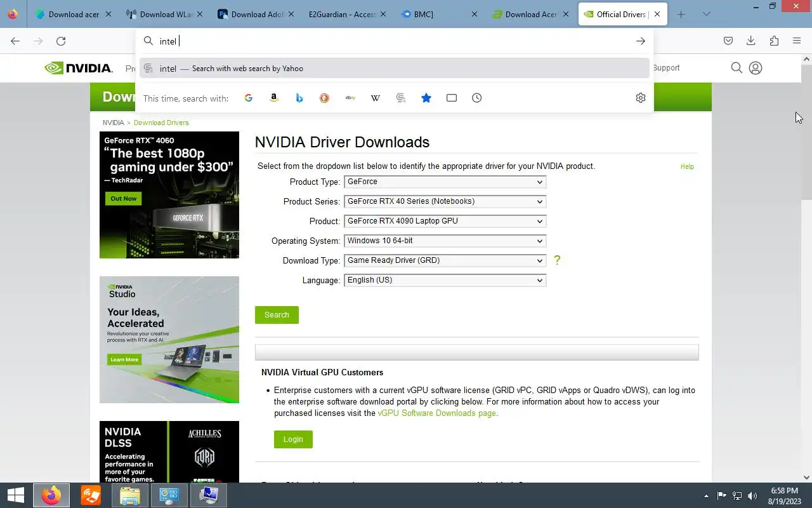Open the vGPU Software Downloads page link
The width and height of the screenshot is (812, 508).
[436, 413]
